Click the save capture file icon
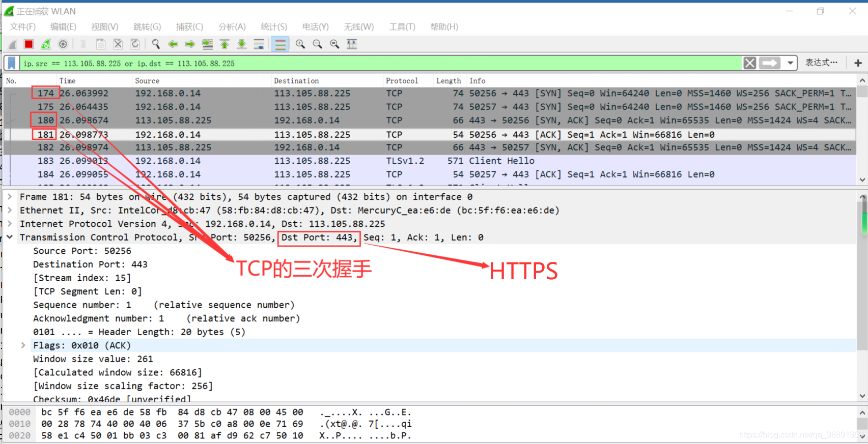This screenshot has height=444, width=868. coord(101,44)
